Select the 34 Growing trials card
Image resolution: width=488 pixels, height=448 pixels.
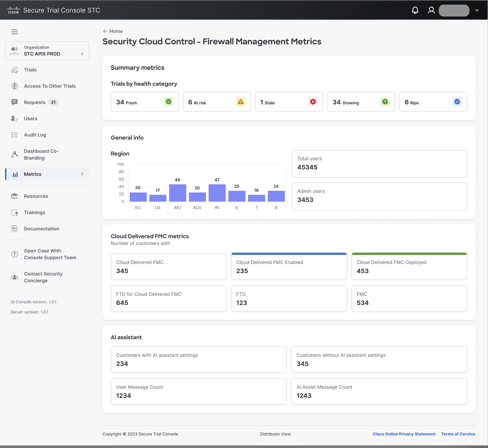tap(361, 102)
